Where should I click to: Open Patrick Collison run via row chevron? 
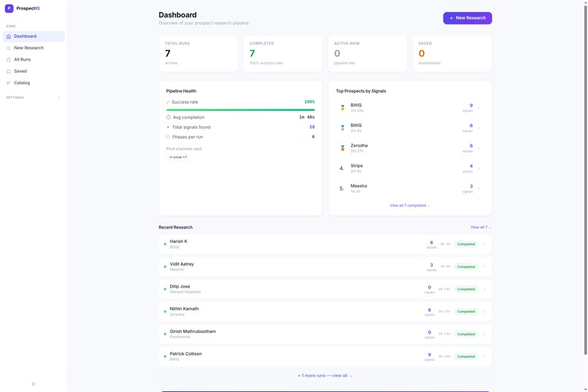pyautogui.click(x=484, y=356)
